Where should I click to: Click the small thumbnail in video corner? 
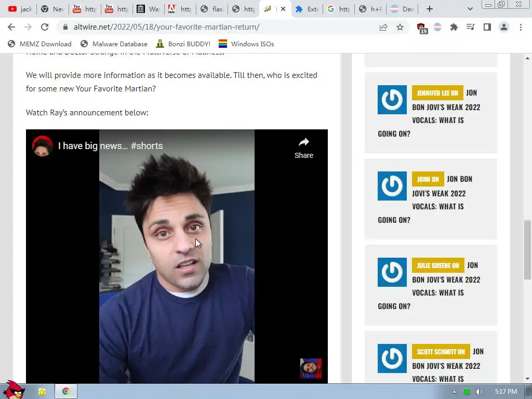(311, 368)
